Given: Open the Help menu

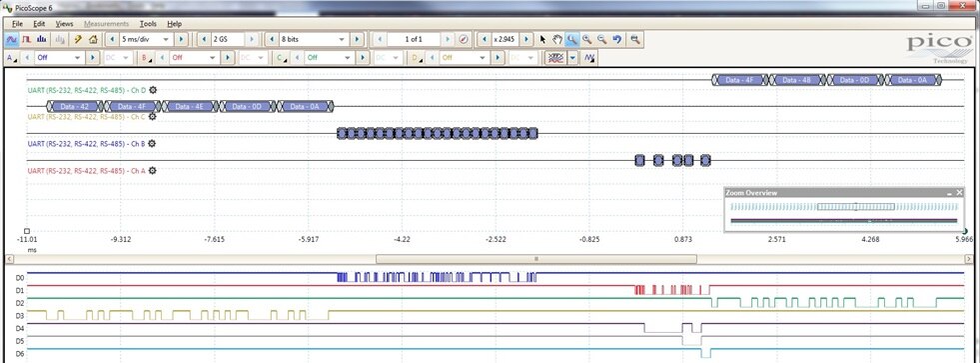Looking at the screenshot, I should pyautogui.click(x=175, y=24).
